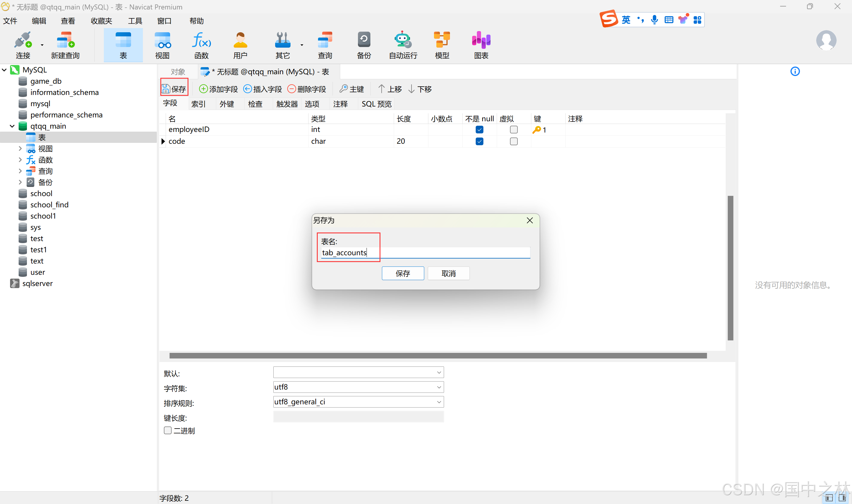Switch to the 对象 tab

[178, 72]
